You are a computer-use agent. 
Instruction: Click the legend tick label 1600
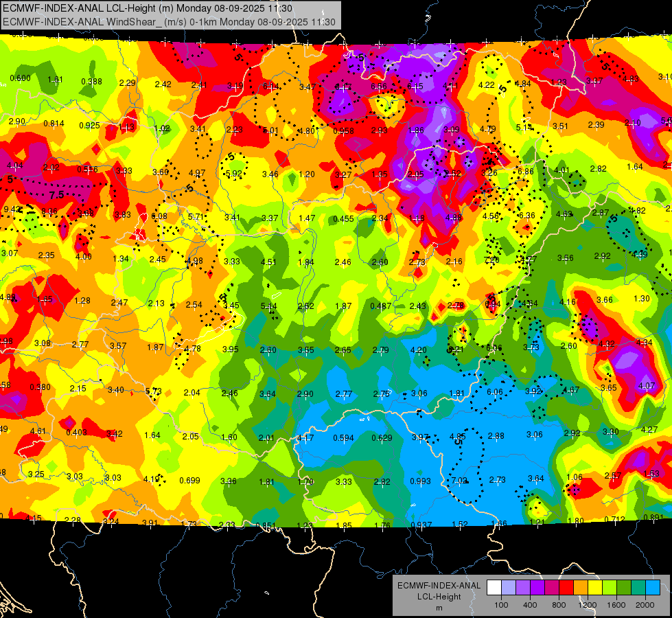pos(616,605)
